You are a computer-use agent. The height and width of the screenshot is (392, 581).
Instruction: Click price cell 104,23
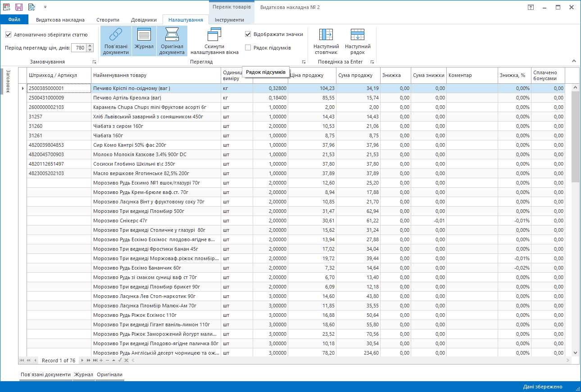click(312, 88)
